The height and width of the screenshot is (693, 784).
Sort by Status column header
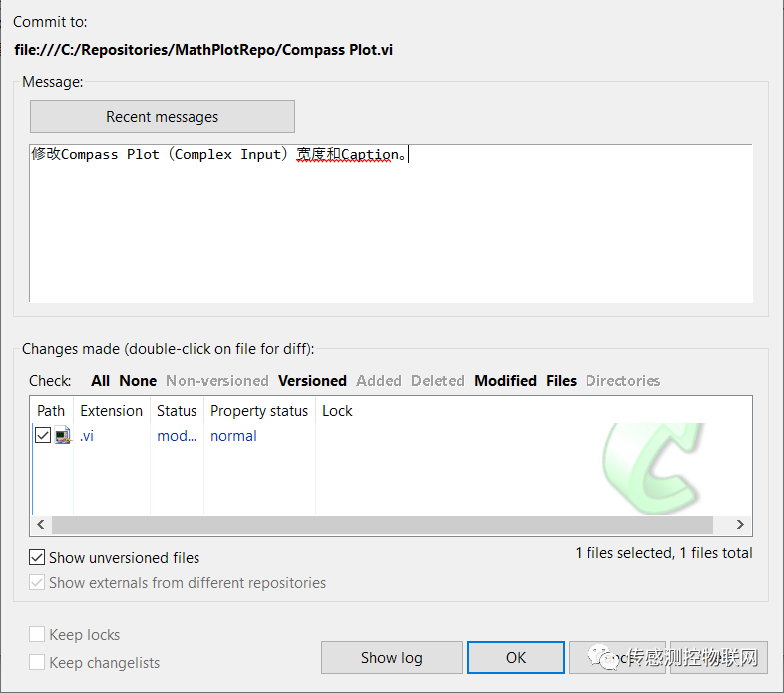(x=177, y=411)
